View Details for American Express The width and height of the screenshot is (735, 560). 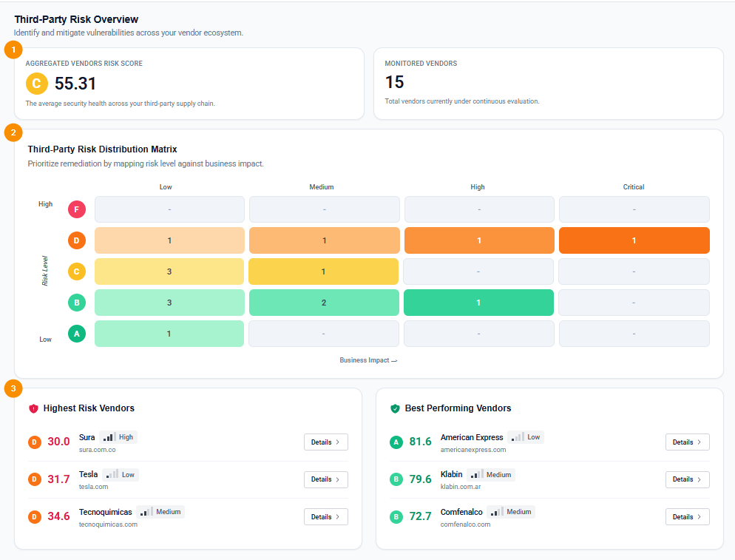pyautogui.click(x=687, y=442)
